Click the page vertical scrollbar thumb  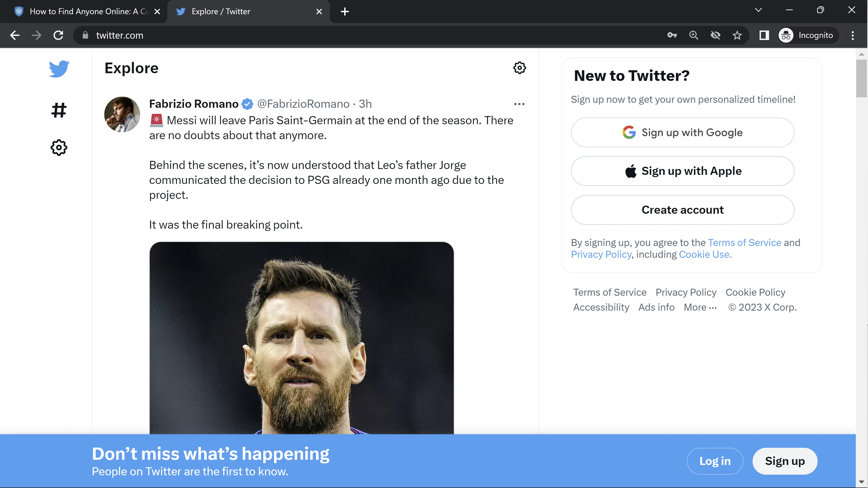(x=861, y=78)
